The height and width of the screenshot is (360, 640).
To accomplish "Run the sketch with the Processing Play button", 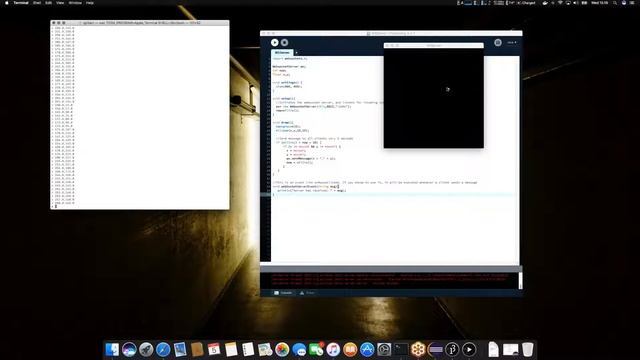I will click(275, 42).
